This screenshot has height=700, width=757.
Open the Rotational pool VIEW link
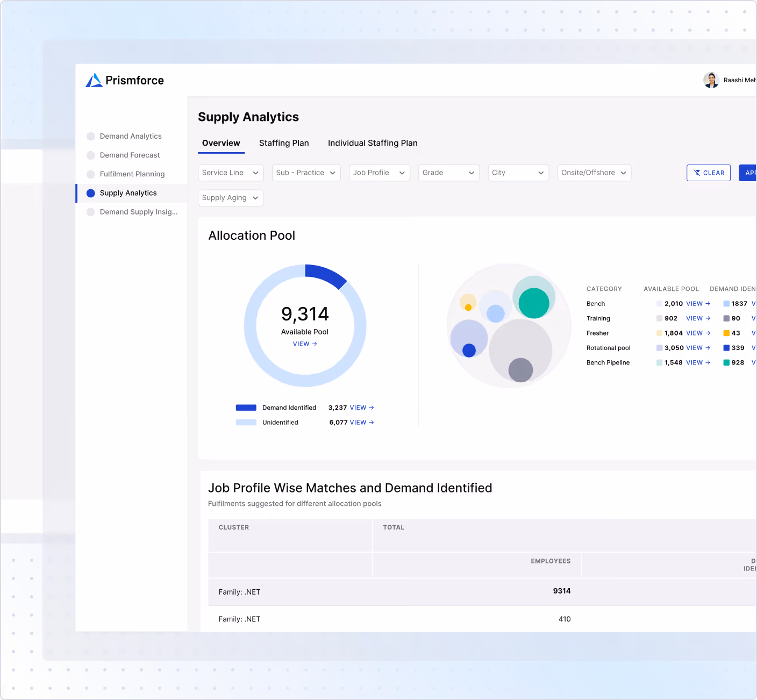[694, 348]
